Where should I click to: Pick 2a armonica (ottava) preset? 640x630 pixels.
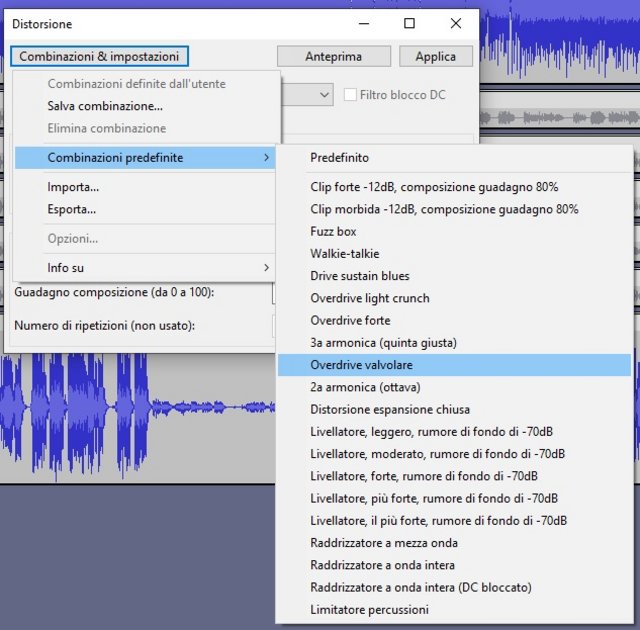point(364,387)
